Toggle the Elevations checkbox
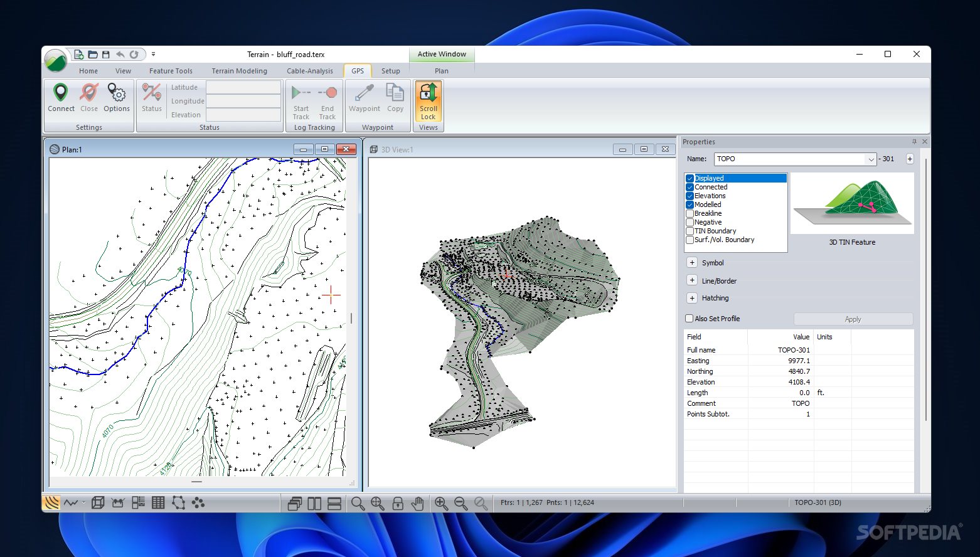980x557 pixels. coord(690,196)
